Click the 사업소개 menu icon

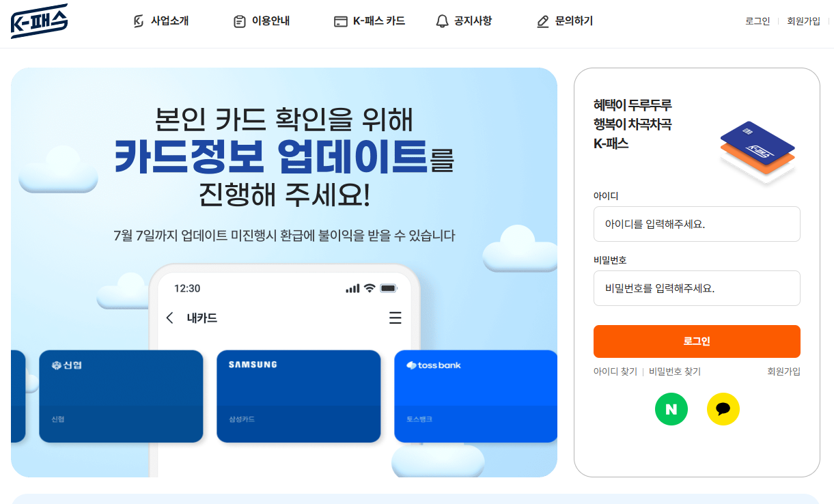click(x=139, y=21)
